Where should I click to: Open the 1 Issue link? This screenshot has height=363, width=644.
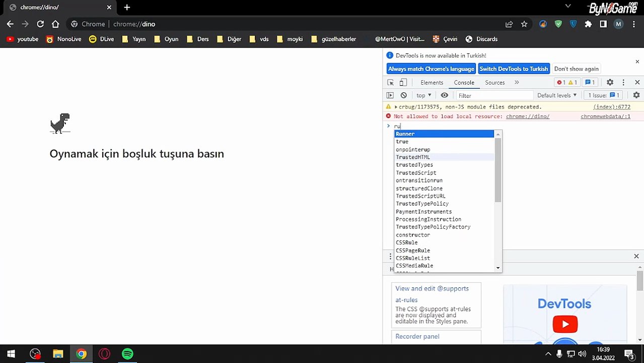click(x=604, y=95)
